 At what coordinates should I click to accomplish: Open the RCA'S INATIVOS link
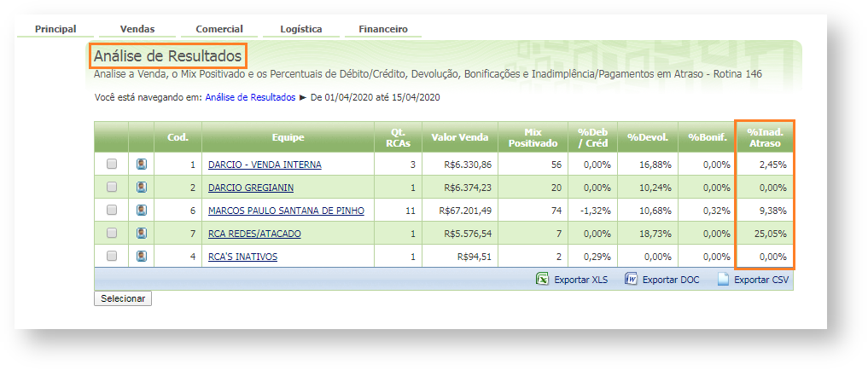(x=242, y=257)
